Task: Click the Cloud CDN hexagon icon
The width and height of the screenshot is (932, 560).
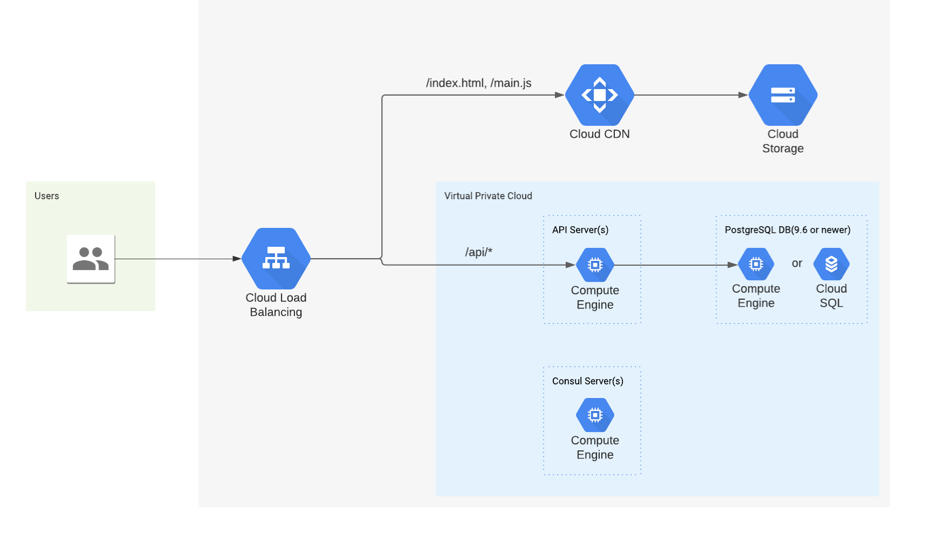Action: click(x=600, y=95)
